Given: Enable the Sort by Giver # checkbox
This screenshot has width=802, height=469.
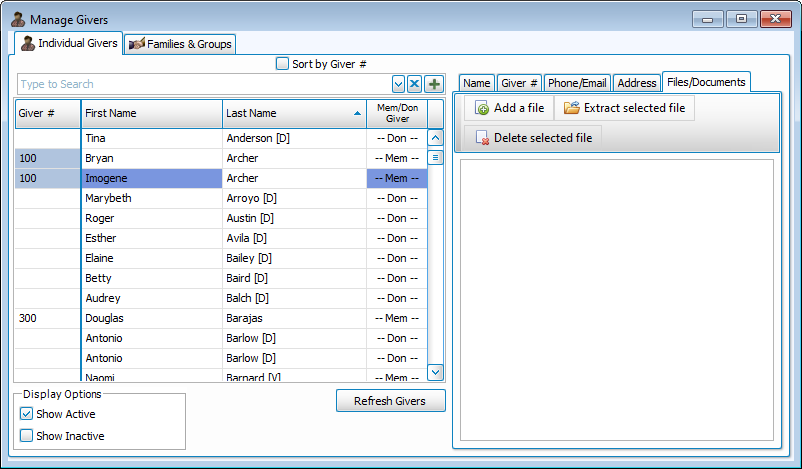Looking at the screenshot, I should tap(282, 64).
